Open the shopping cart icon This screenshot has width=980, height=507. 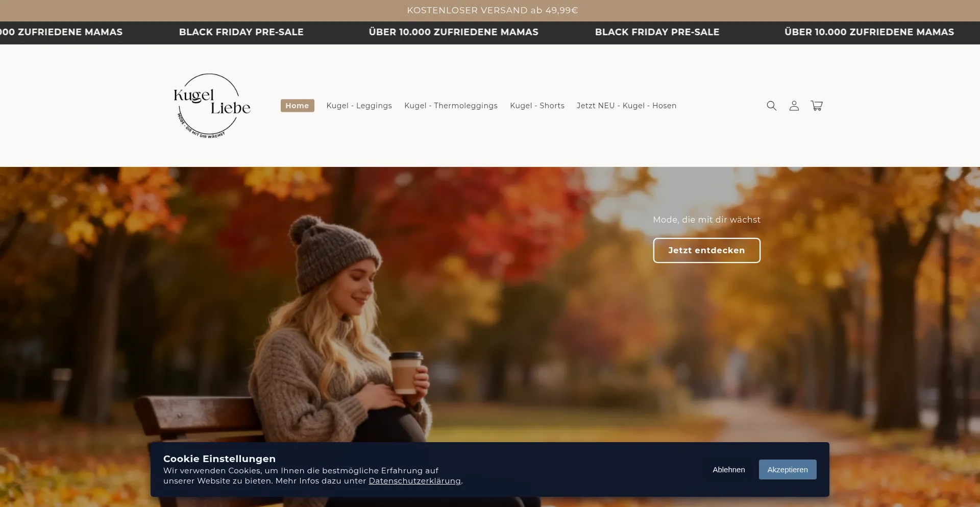817,106
